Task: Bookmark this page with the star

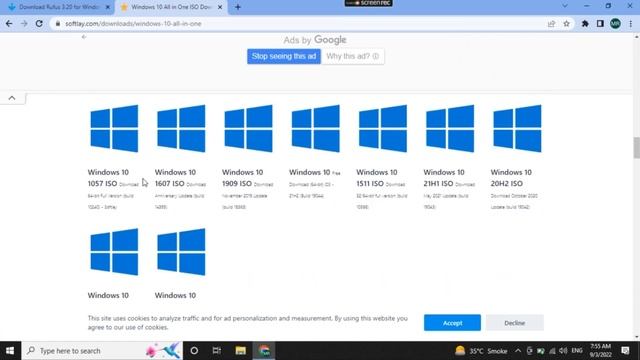Action: click(x=567, y=24)
